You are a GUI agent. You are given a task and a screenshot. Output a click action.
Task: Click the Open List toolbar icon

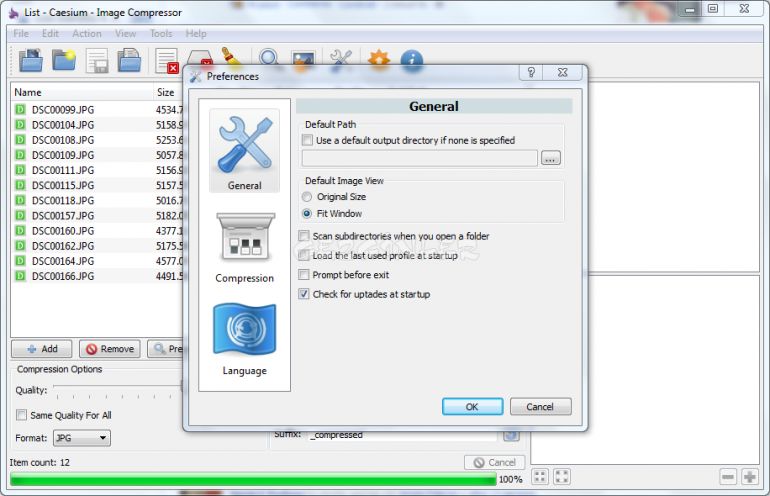(x=130, y=60)
